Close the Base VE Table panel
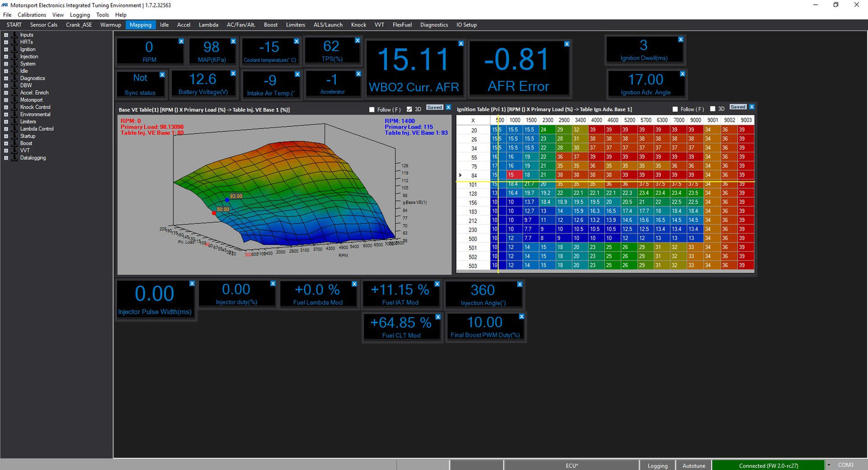The height and width of the screenshot is (470, 868). point(448,107)
